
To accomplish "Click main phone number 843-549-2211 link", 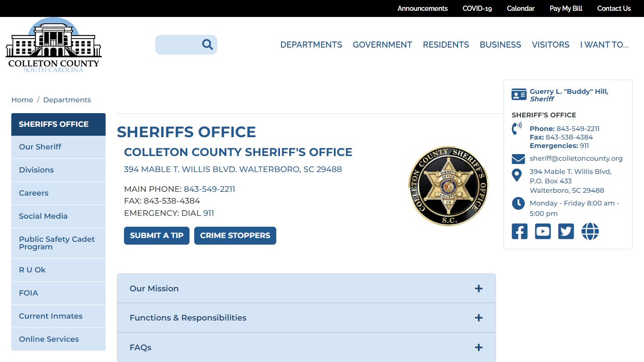I will pos(209,189).
